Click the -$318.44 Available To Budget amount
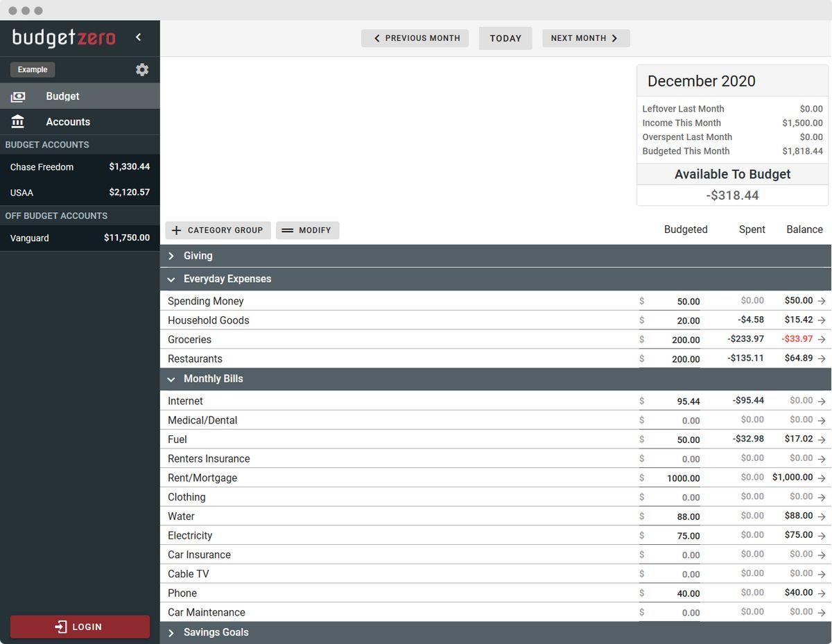The width and height of the screenshot is (832, 644). [732, 195]
